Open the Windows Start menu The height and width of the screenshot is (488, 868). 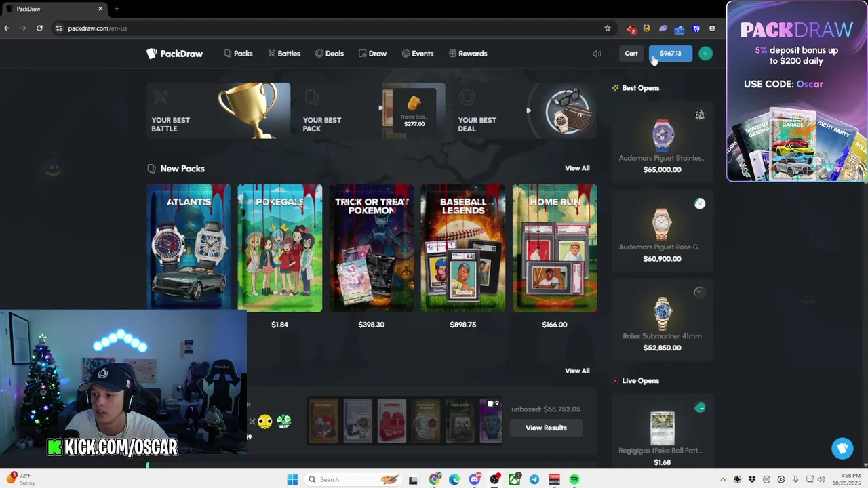coord(292,480)
